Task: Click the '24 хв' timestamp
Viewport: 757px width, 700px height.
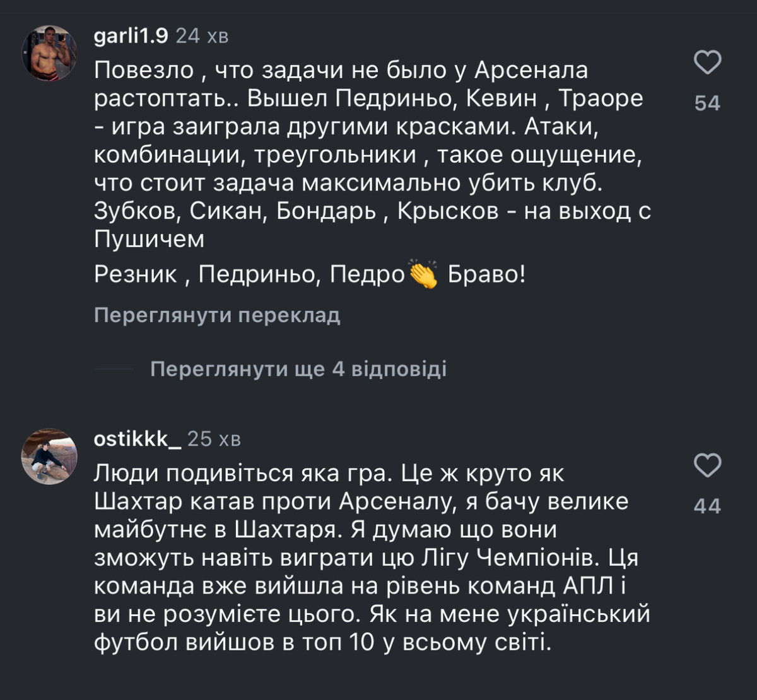Action: pos(202,37)
